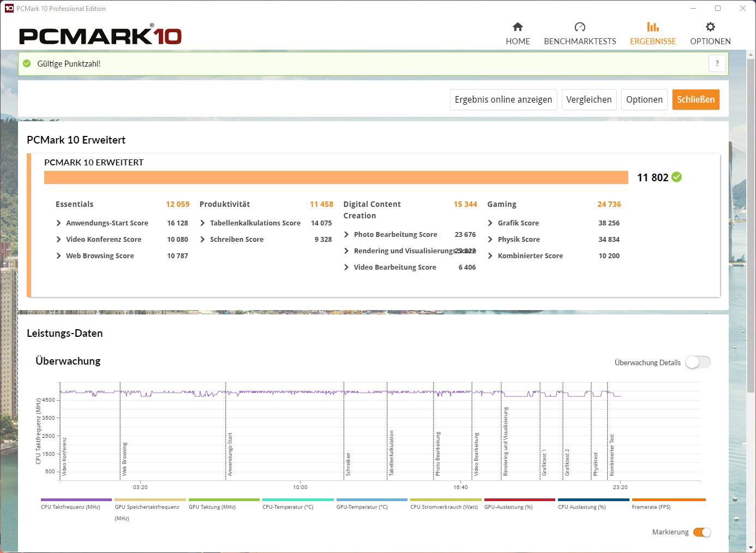The image size is (756, 553).
Task: Select Framerate (FPS) orange swatch
Action: click(x=669, y=500)
